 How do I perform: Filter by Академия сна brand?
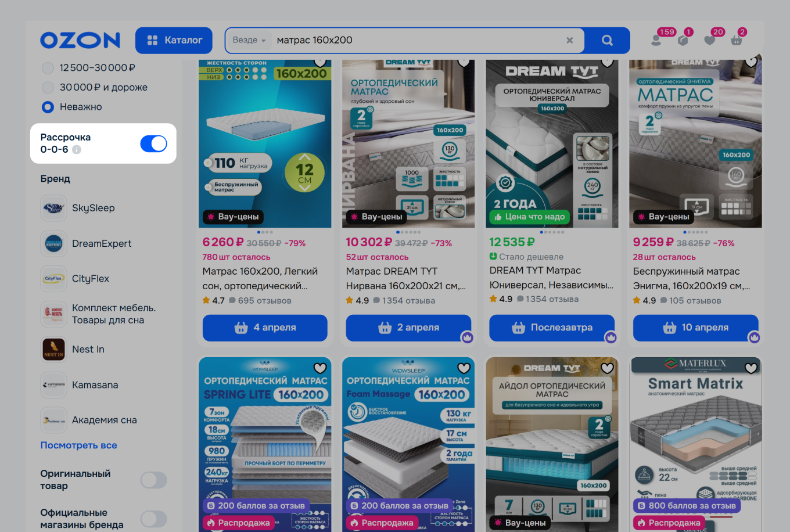click(x=105, y=420)
